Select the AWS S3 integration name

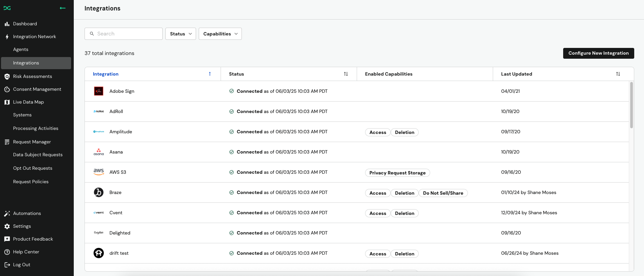tap(118, 172)
